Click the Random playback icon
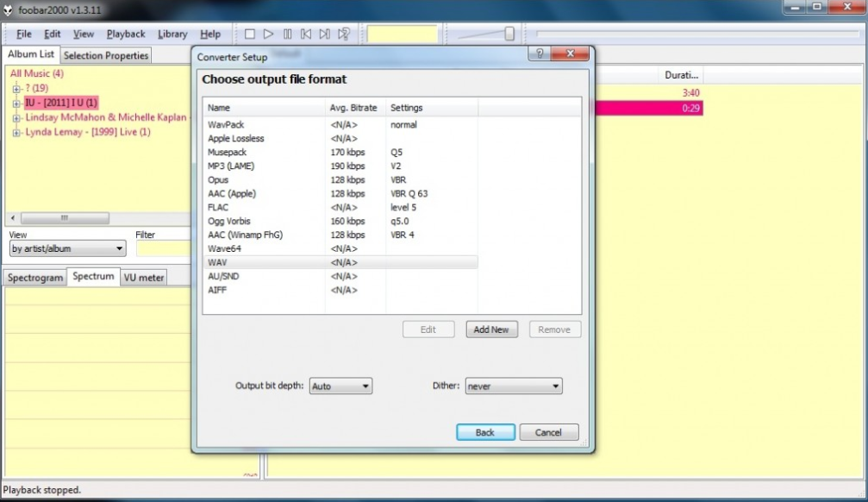Viewport: 868px width, 502px height. pyautogui.click(x=344, y=35)
